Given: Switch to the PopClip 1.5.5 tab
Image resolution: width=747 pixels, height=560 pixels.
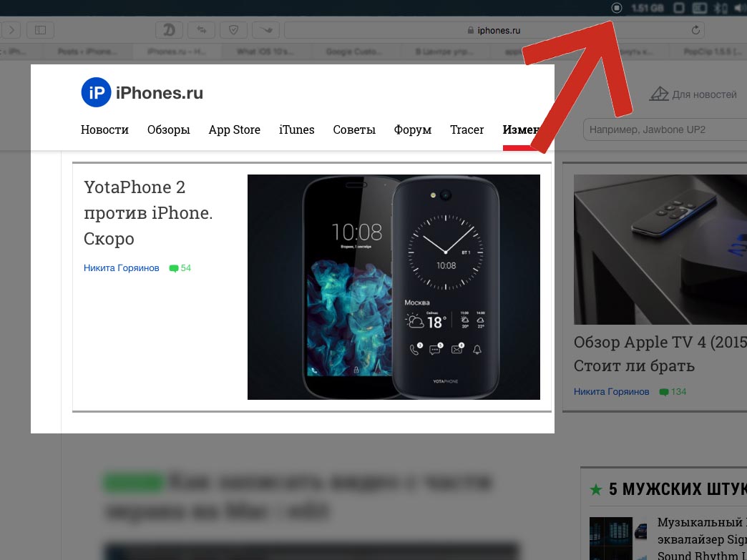Looking at the screenshot, I should 712,51.
